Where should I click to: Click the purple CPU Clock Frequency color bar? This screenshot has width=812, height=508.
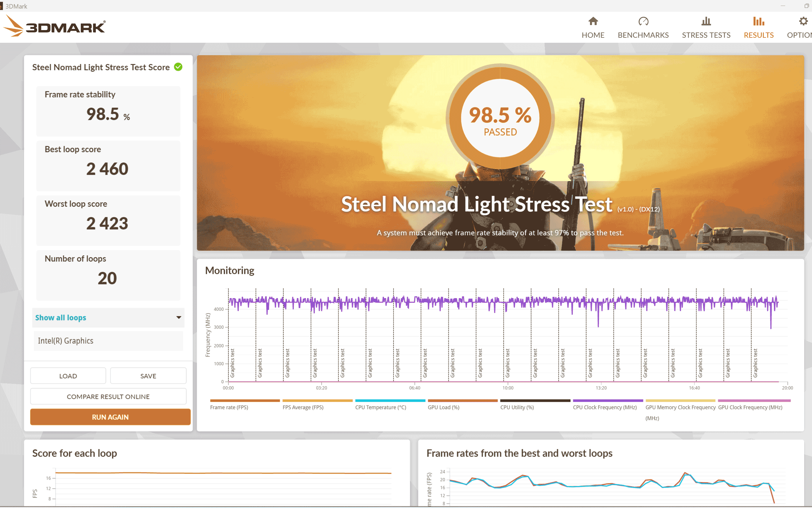tap(608, 400)
